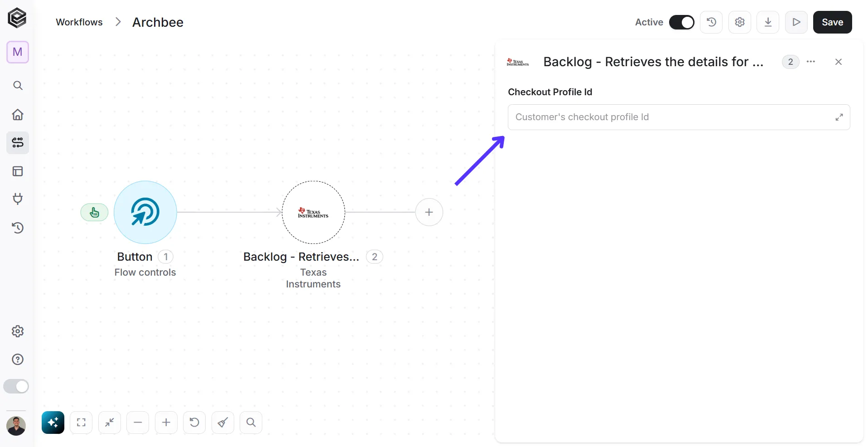The image size is (868, 447).
Task: Open the home icon in sidebar
Action: [x=18, y=114]
